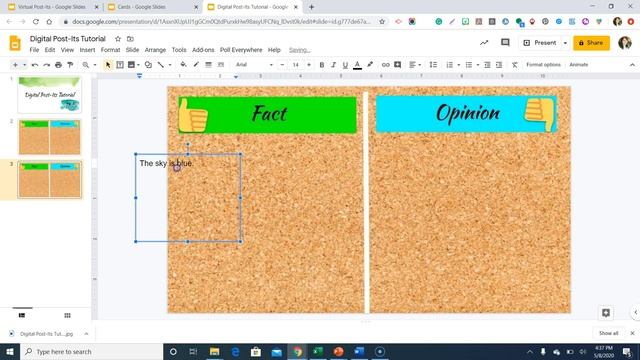Open the Insert menu

[87, 50]
